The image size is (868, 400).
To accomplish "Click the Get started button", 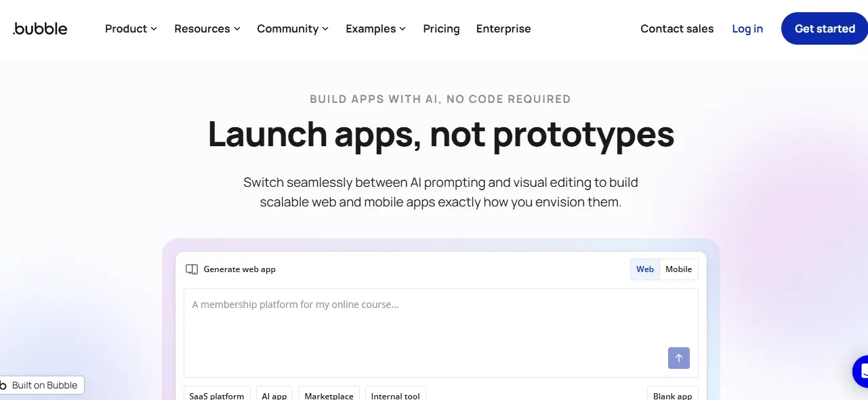I will pyautogui.click(x=825, y=28).
